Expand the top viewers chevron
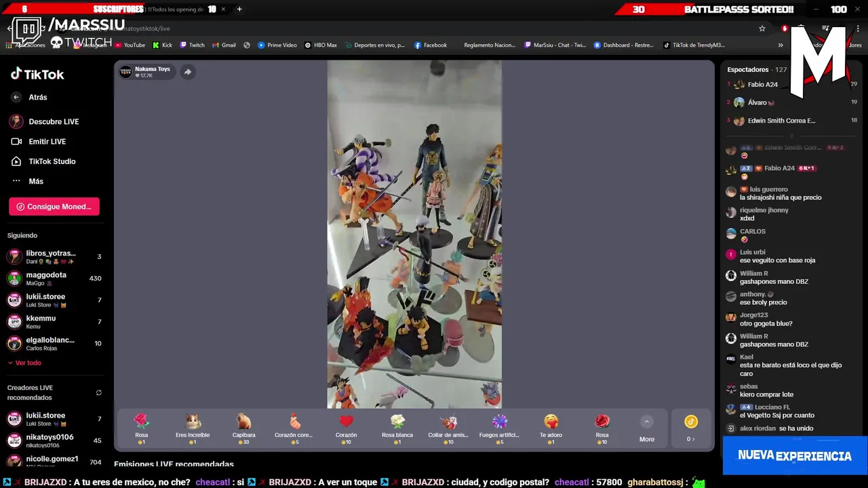868x488 pixels. [x=791, y=136]
